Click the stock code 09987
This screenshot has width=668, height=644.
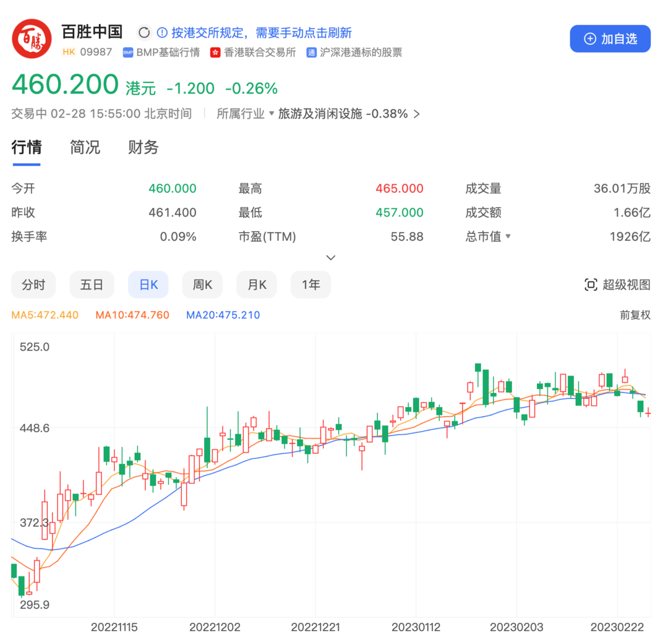point(96,52)
